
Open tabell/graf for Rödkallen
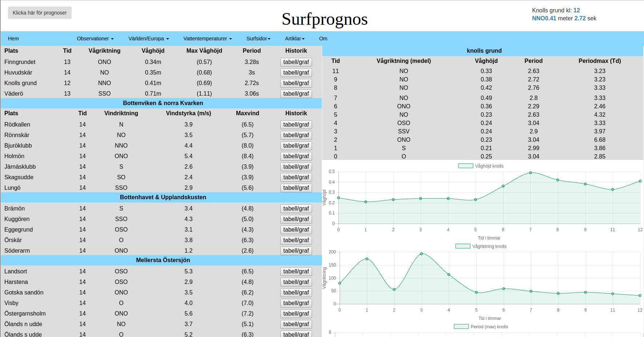[296, 125]
